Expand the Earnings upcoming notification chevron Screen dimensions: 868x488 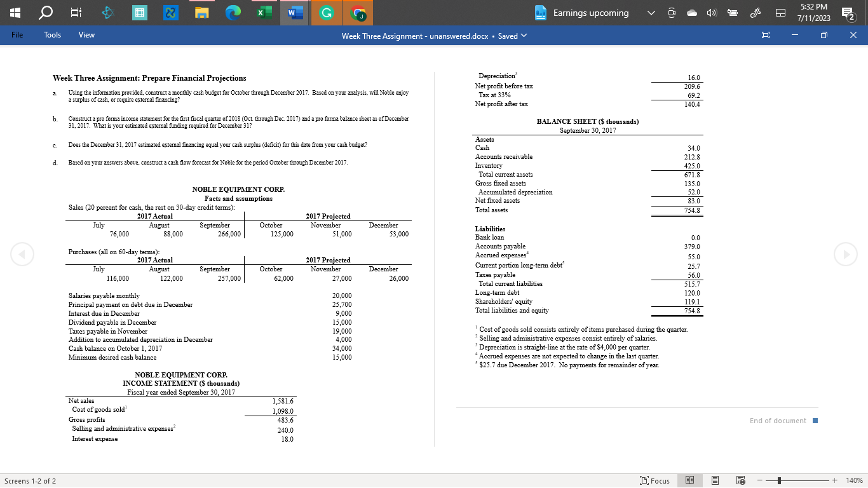pos(651,13)
